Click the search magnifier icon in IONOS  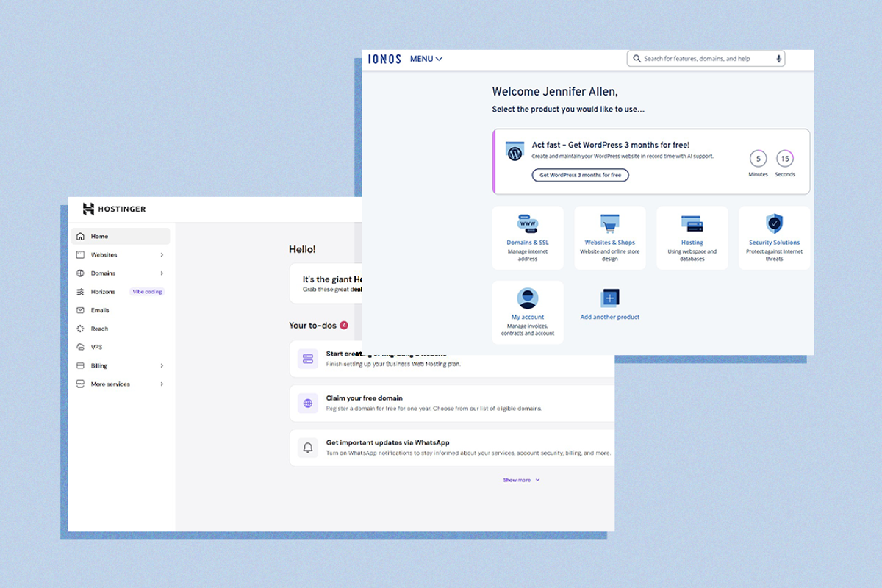[637, 59]
